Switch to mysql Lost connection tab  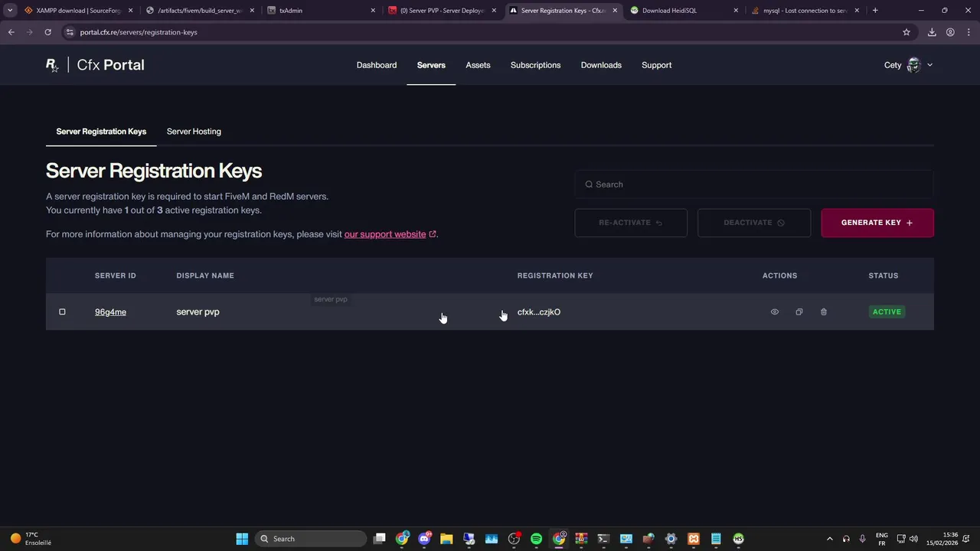(x=805, y=11)
